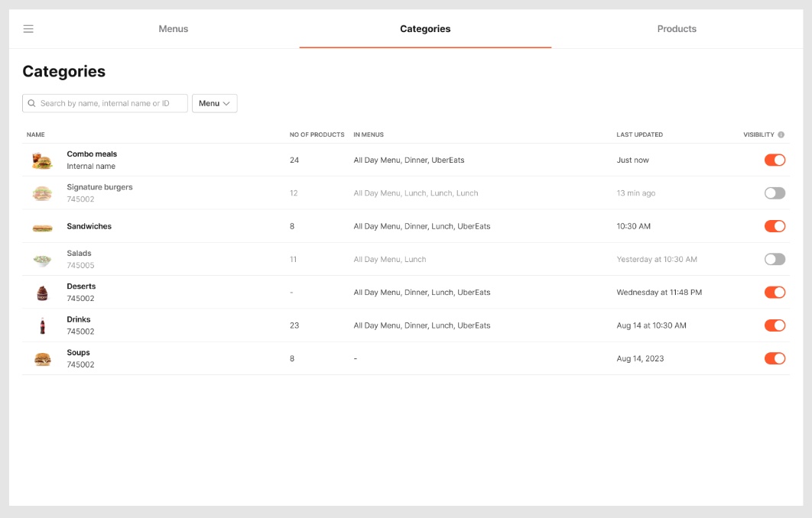Click product count 24 for Combo meals

click(294, 160)
